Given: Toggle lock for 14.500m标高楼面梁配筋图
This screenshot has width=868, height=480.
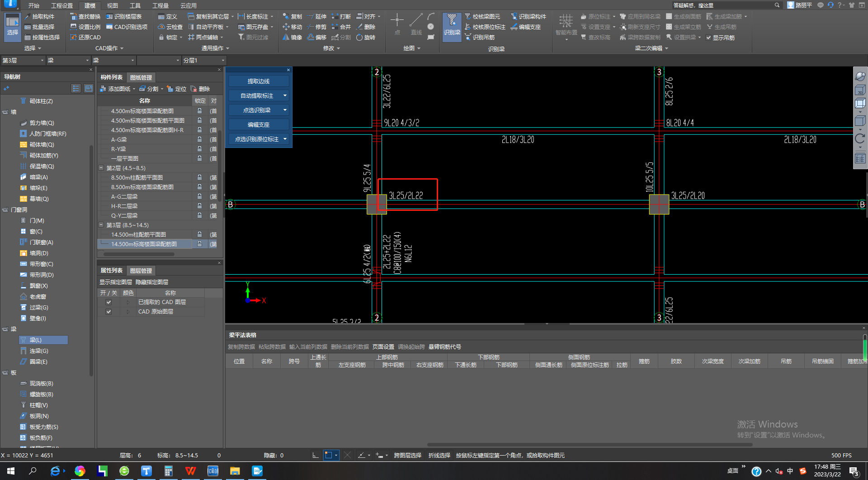Looking at the screenshot, I should pos(199,244).
